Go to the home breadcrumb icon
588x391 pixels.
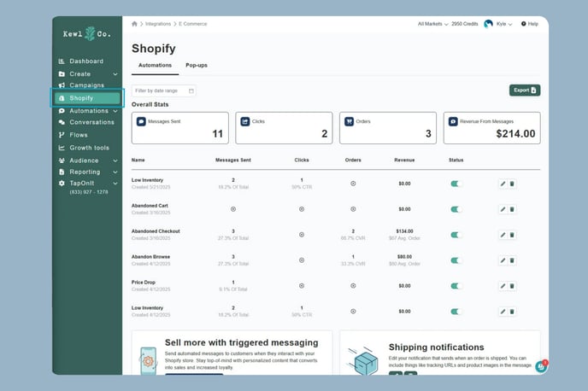[x=134, y=24]
